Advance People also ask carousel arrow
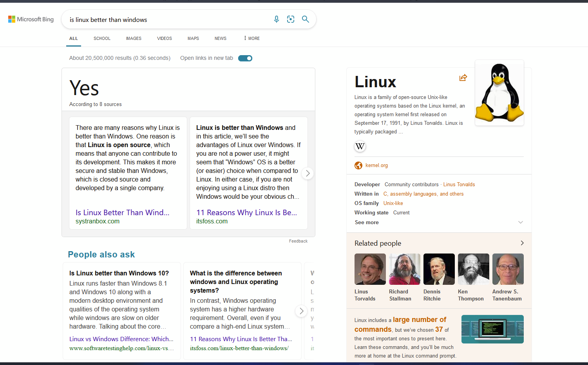588x365 pixels. (x=301, y=311)
